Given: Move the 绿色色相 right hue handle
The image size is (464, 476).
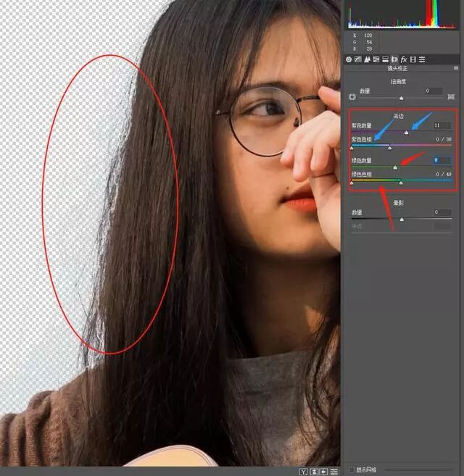Looking at the screenshot, I should [401, 183].
